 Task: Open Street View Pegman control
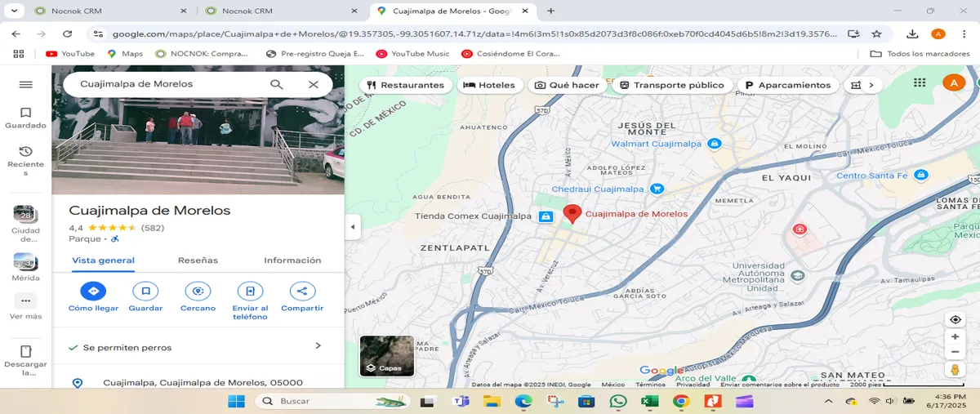pyautogui.click(x=955, y=370)
